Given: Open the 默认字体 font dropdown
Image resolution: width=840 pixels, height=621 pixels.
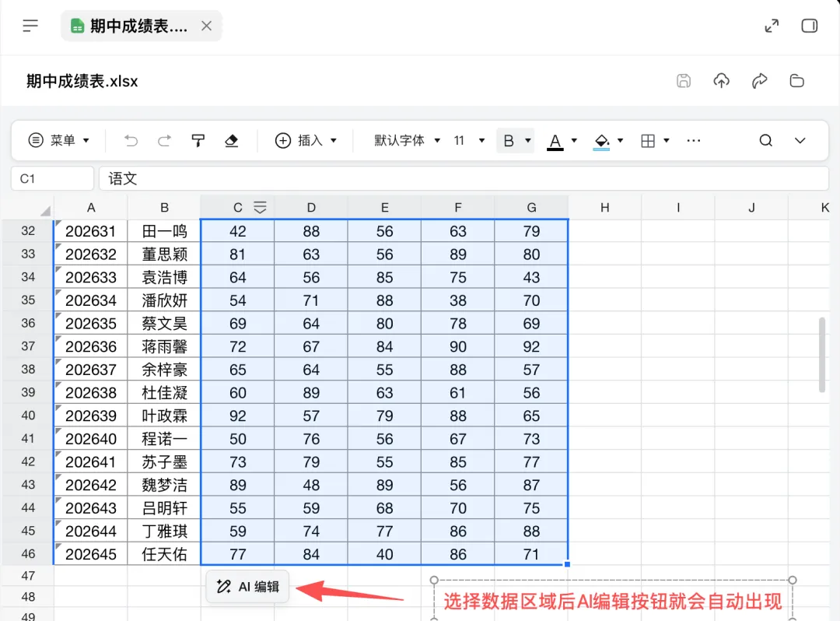Looking at the screenshot, I should point(407,140).
